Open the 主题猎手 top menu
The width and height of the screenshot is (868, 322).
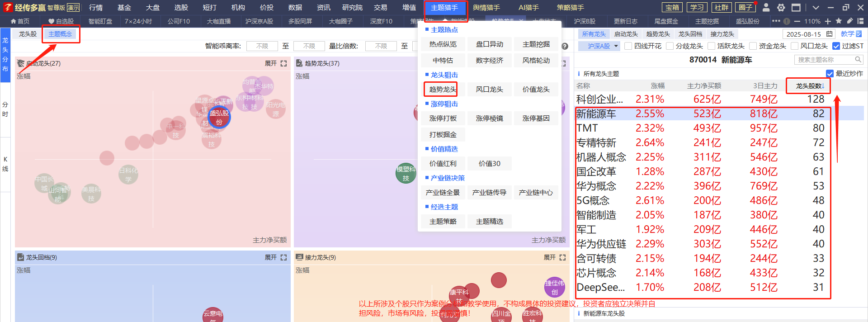(444, 8)
